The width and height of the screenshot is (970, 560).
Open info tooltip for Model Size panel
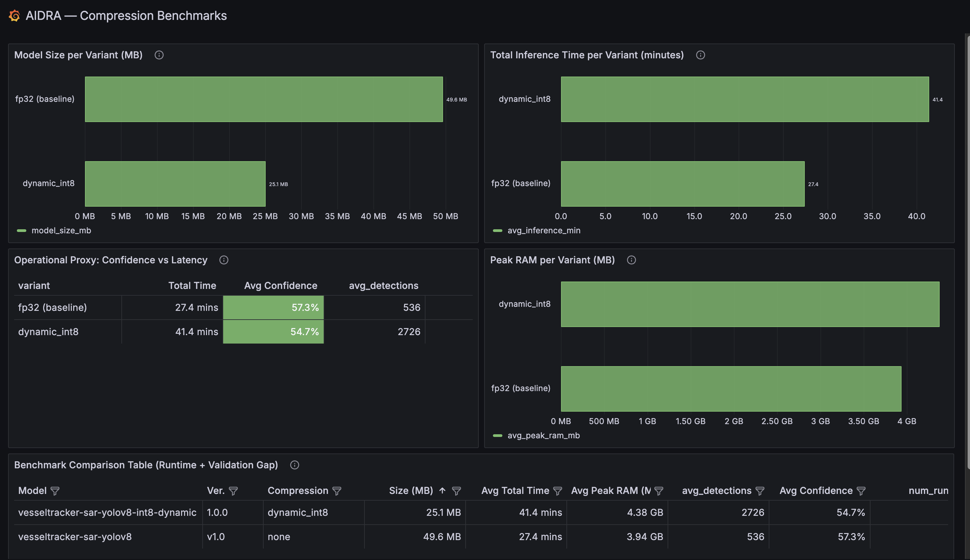(x=159, y=55)
